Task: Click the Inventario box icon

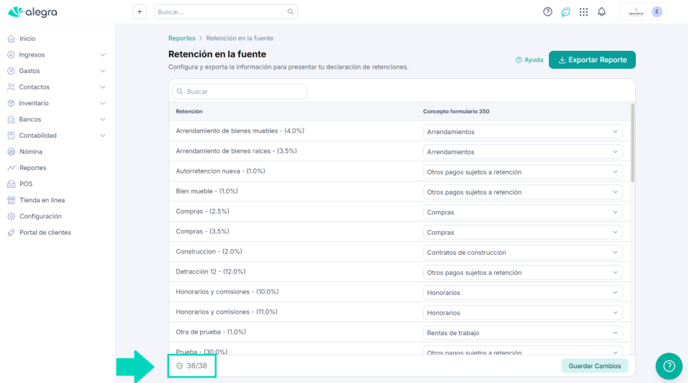Action: pos(11,103)
